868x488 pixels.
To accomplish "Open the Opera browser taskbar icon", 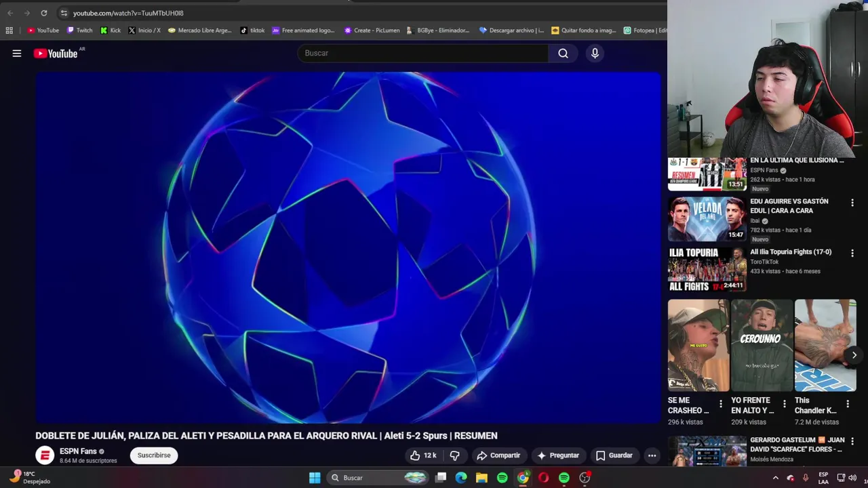I will tap(543, 478).
